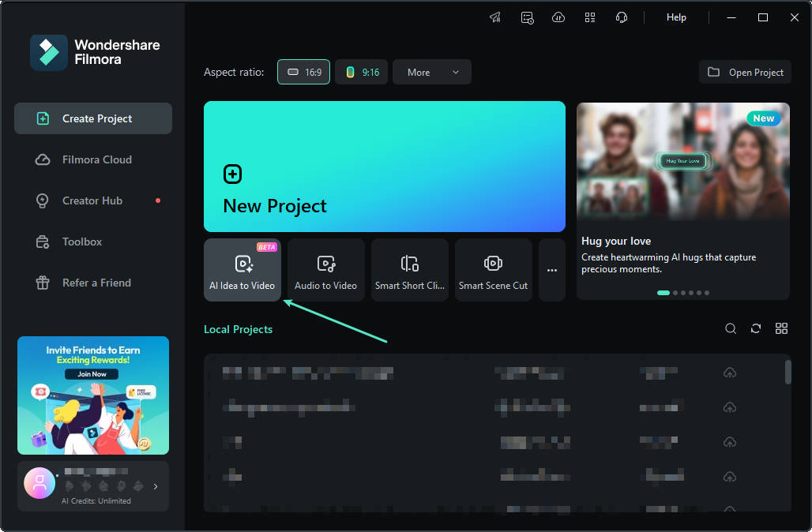The height and width of the screenshot is (532, 812).
Task: Open the Hug your love promo thumbnail
Action: click(683, 162)
